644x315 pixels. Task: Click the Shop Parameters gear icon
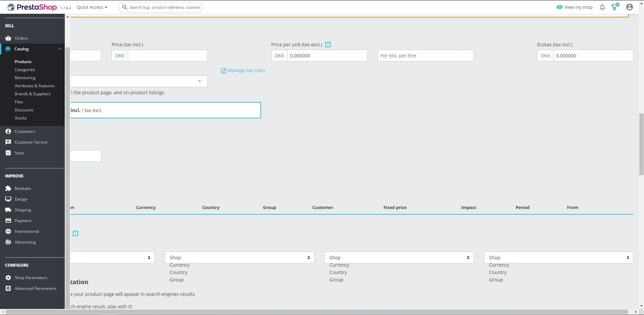click(x=8, y=278)
